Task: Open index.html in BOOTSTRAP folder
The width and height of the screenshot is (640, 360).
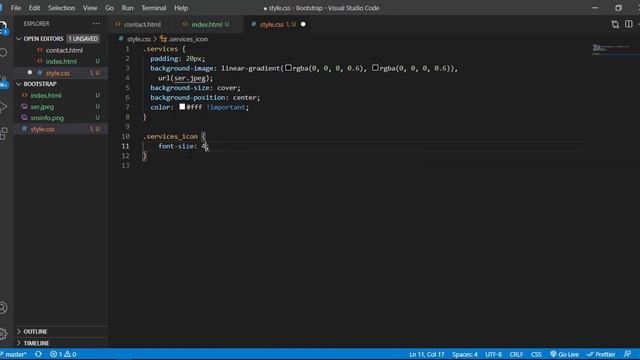Action: coord(46,95)
